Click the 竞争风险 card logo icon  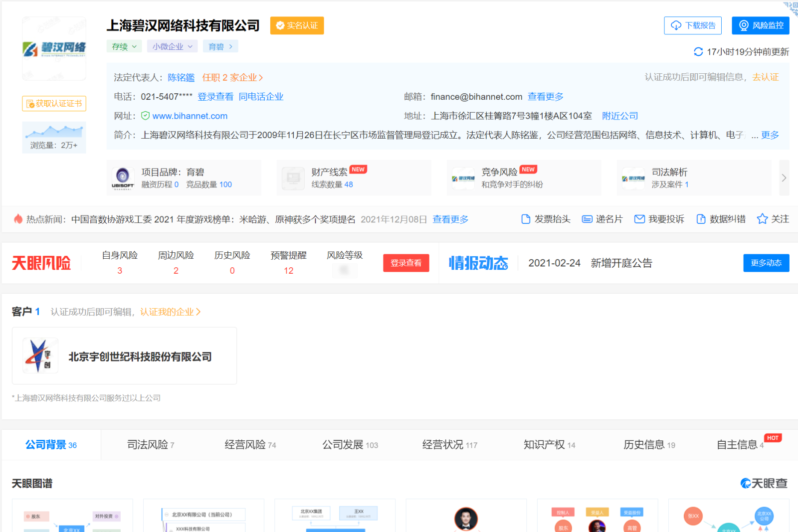[463, 178]
